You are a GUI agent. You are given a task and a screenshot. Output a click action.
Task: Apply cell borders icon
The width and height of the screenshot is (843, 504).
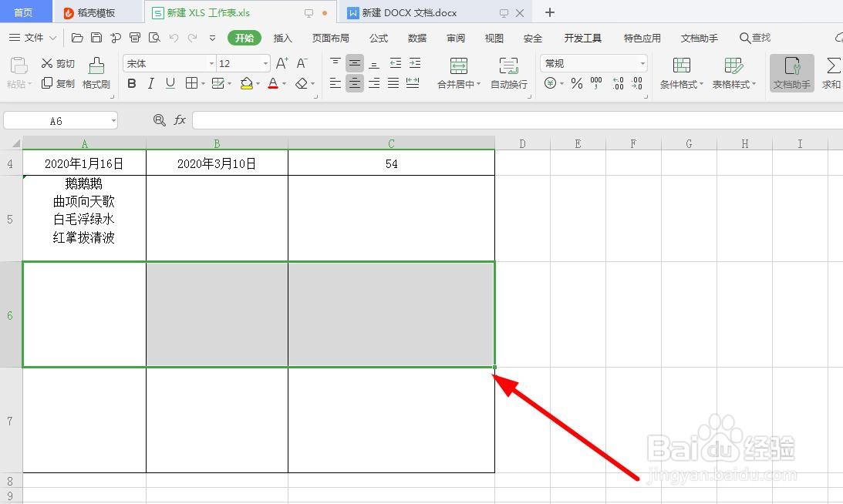pyautogui.click(x=191, y=83)
